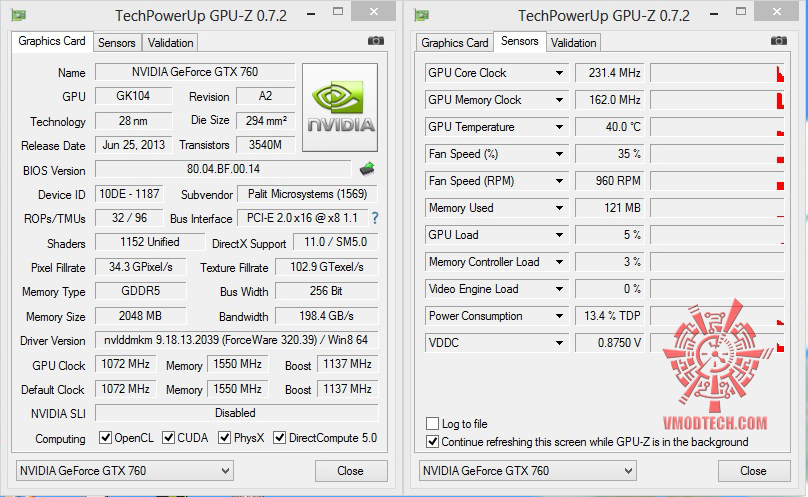This screenshot has width=808, height=497.
Task: Click Close button in left window
Action: (350, 471)
